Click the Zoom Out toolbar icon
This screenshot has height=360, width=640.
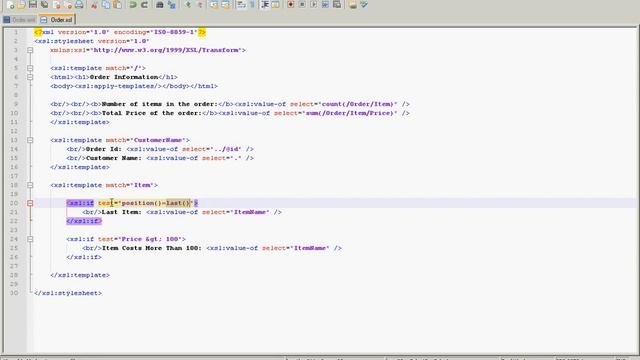(x=200, y=5)
